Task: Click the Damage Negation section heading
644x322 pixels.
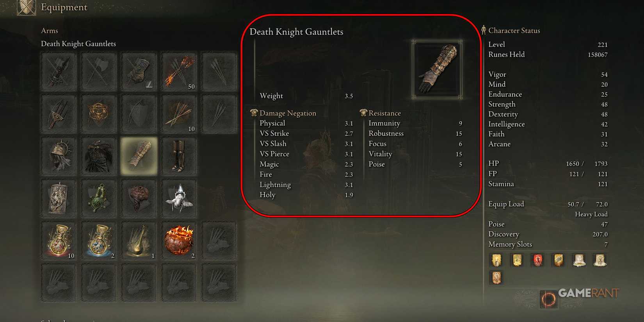Action: click(288, 113)
